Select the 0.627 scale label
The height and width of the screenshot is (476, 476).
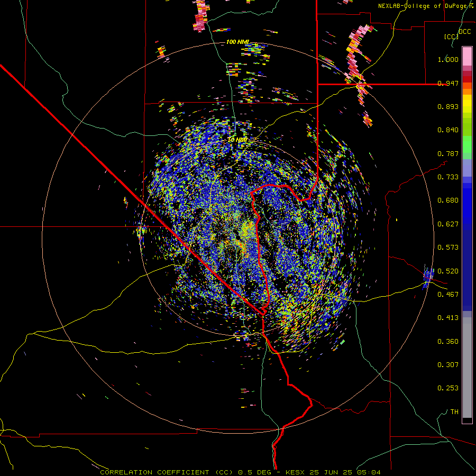(448, 224)
